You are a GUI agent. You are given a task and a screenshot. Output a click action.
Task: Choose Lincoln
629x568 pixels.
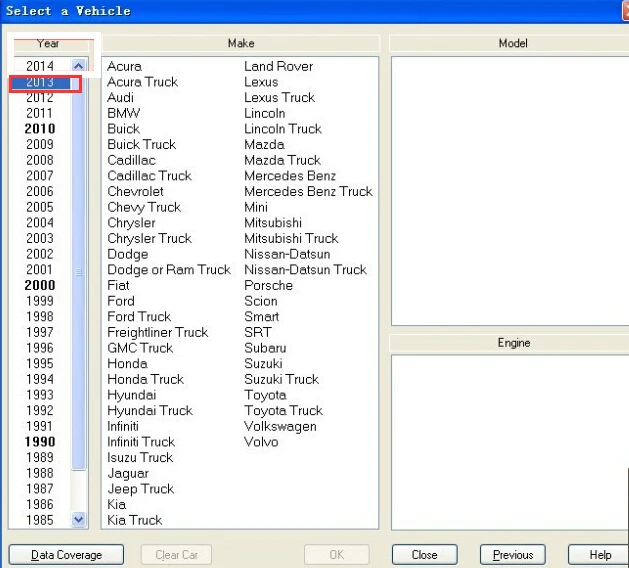[x=264, y=113]
